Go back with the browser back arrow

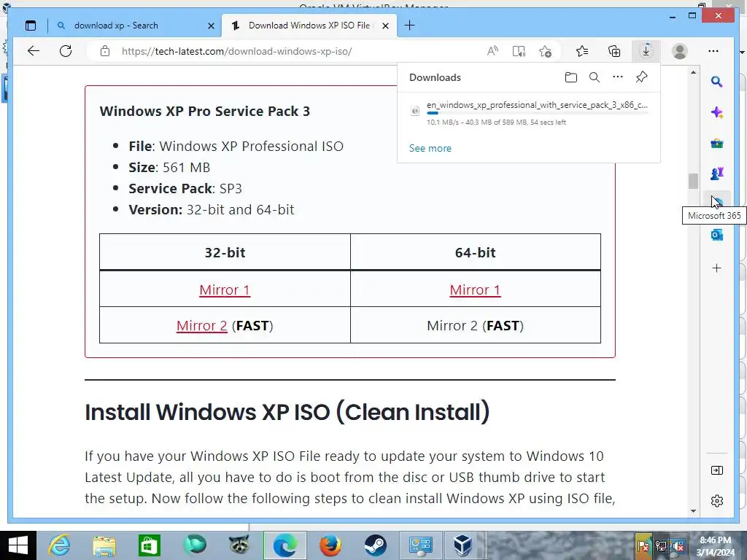click(34, 51)
